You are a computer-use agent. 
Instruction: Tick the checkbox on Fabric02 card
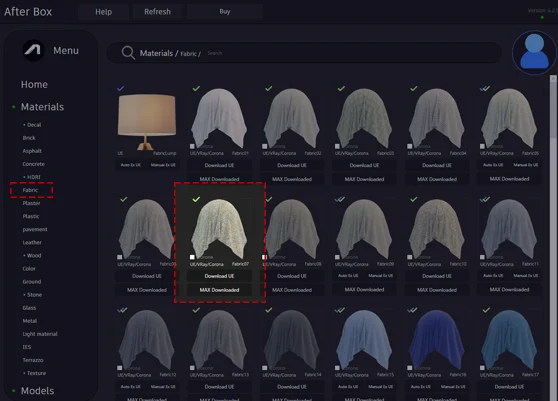tap(265, 146)
